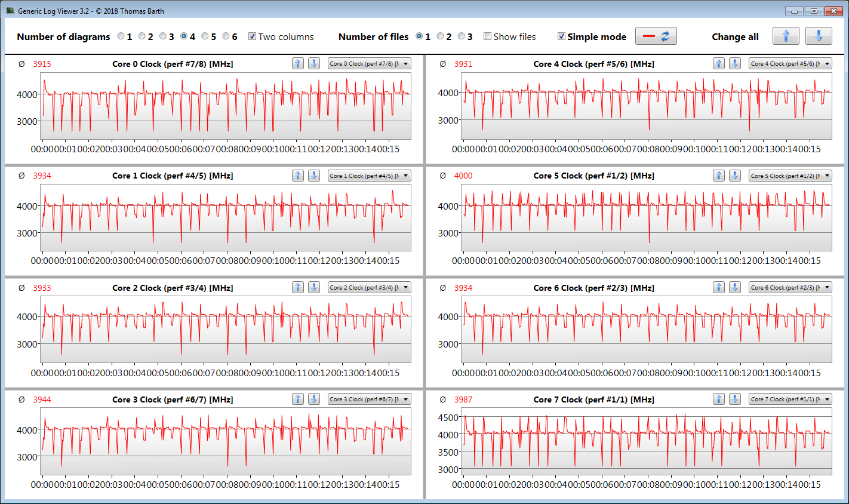
Task: Click the Core 0 average value 3915
Action: (42, 64)
